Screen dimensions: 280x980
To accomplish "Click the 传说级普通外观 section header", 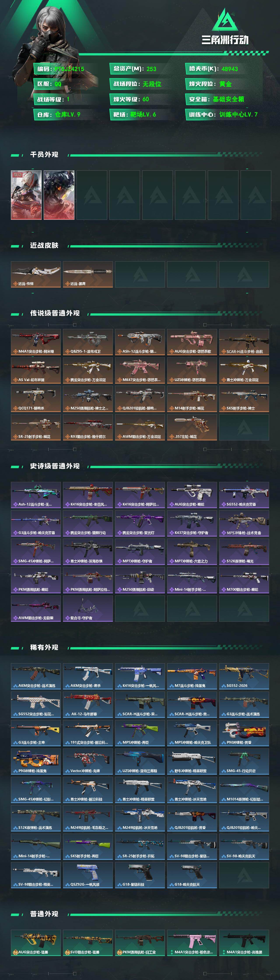I will coord(55,313).
